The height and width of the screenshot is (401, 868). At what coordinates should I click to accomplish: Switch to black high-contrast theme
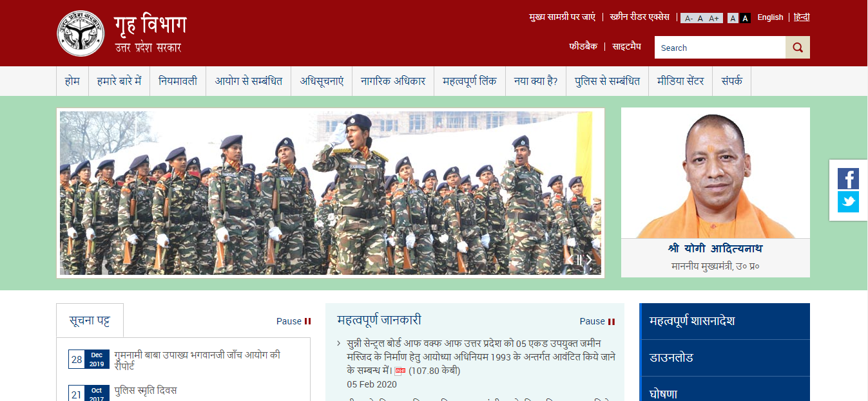(745, 18)
